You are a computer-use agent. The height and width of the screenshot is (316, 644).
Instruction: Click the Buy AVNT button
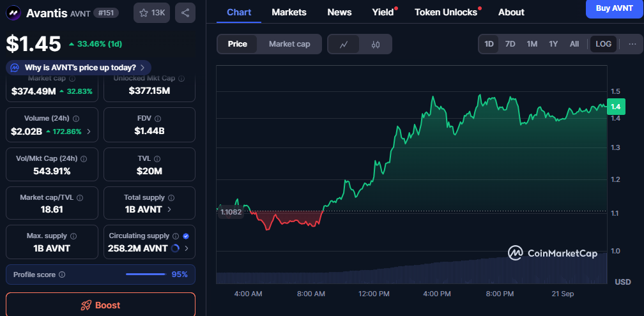[x=614, y=8]
